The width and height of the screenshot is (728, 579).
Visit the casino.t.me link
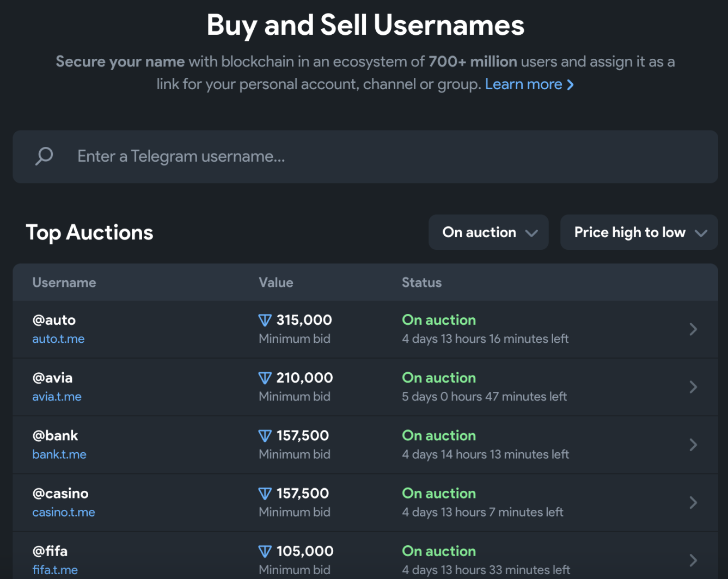point(63,512)
